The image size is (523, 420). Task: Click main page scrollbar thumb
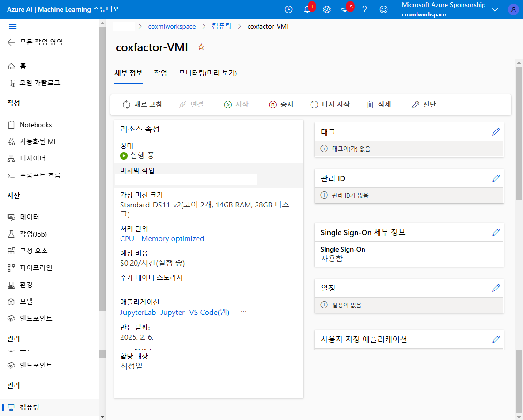point(519,133)
